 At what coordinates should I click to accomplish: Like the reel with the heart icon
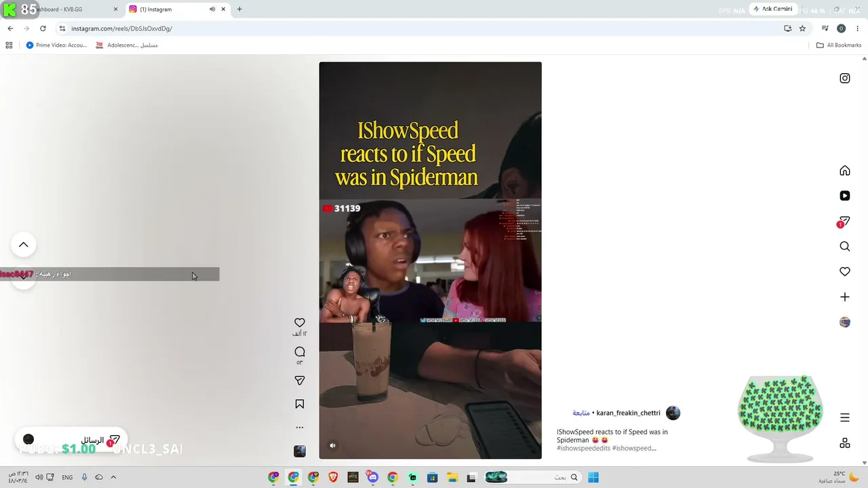[x=300, y=323]
